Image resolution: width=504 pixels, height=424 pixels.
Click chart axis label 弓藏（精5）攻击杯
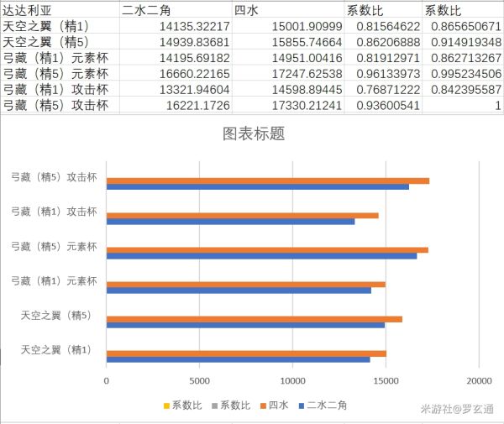(54, 177)
